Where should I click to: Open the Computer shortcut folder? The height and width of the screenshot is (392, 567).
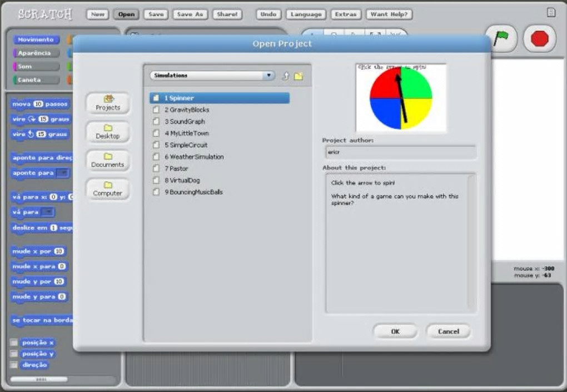(x=108, y=189)
